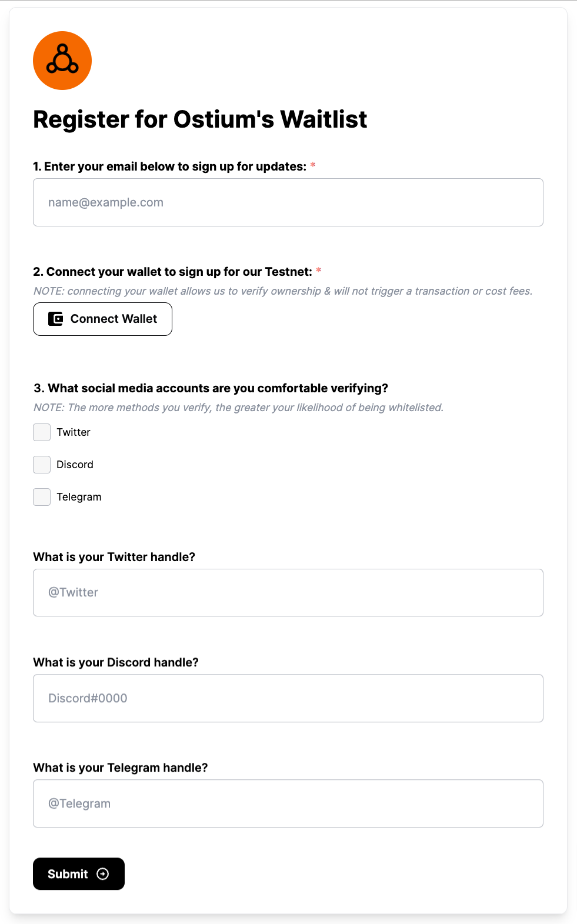Image resolution: width=577 pixels, height=924 pixels.
Task: Click the arrow icon on Submit button
Action: (103, 874)
